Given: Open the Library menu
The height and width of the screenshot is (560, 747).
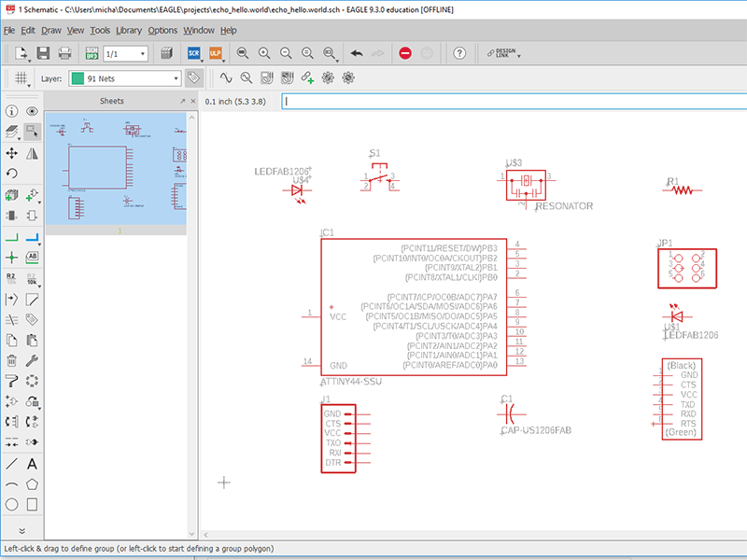Looking at the screenshot, I should (129, 31).
